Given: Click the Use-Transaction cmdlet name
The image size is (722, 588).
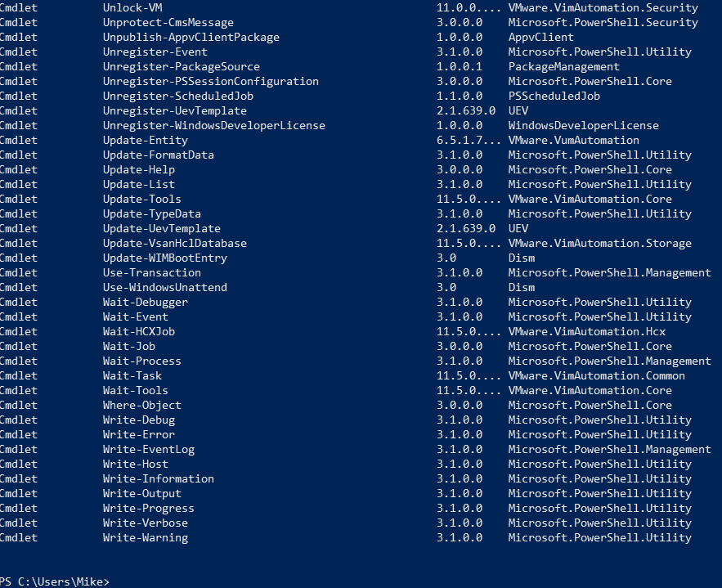Looking at the screenshot, I should pos(151,272).
